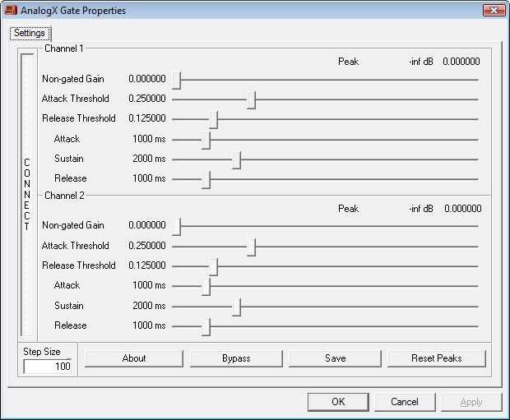Image resolution: width=510 pixels, height=420 pixels.
Task: Click the Channel 1 Attack Threshold slider handle
Action: (x=252, y=99)
